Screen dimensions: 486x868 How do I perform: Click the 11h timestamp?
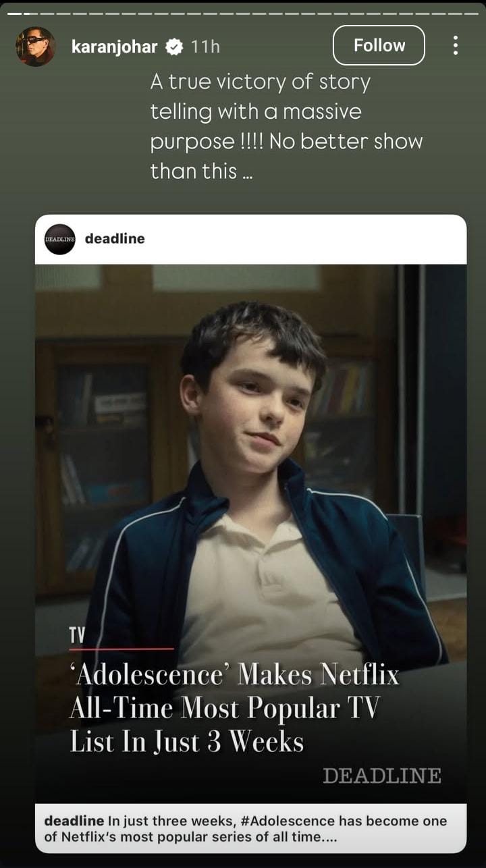pos(205,47)
